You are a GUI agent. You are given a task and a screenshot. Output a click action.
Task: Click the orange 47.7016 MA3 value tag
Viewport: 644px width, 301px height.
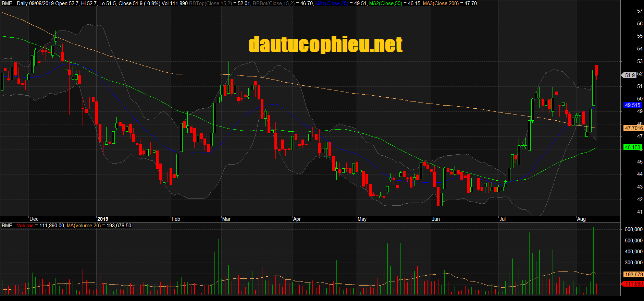634,128
